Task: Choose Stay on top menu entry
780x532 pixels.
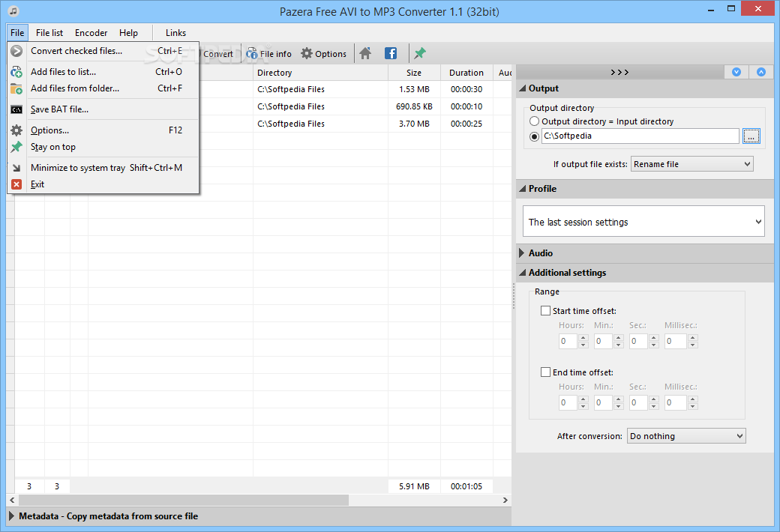Action: tap(103, 147)
